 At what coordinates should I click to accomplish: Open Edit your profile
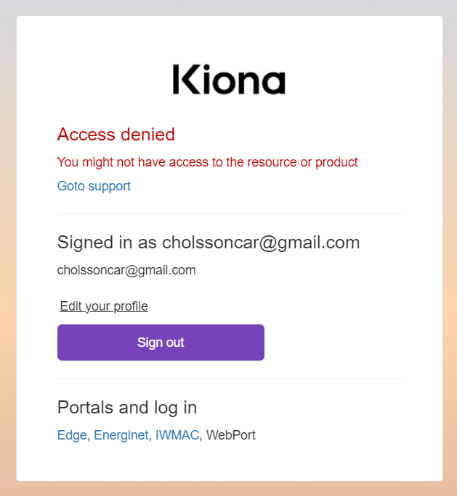(x=104, y=306)
